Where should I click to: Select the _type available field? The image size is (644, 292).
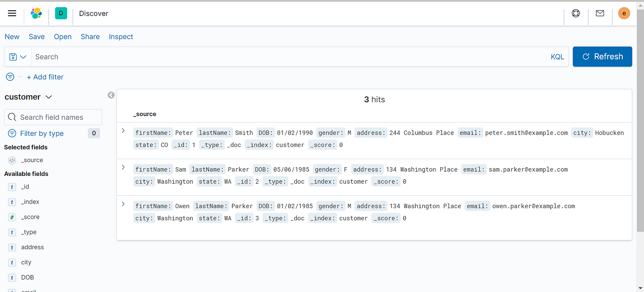(29, 232)
